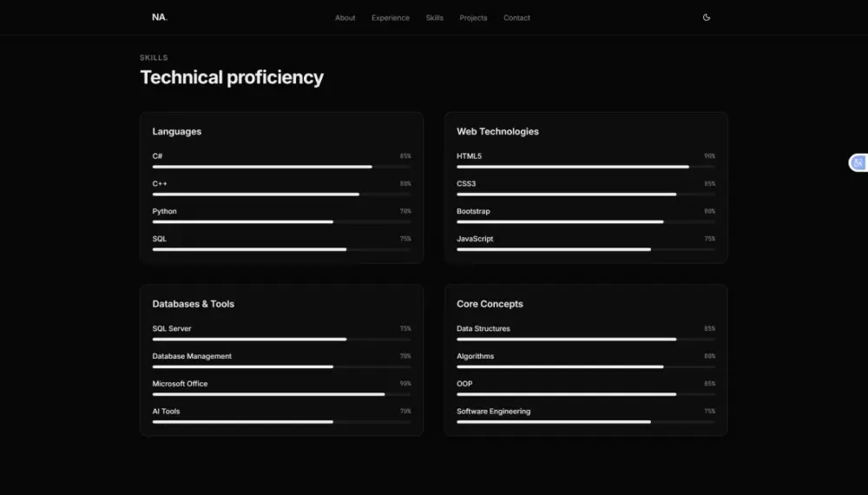Click the "JavaScript" skill label

tap(475, 239)
